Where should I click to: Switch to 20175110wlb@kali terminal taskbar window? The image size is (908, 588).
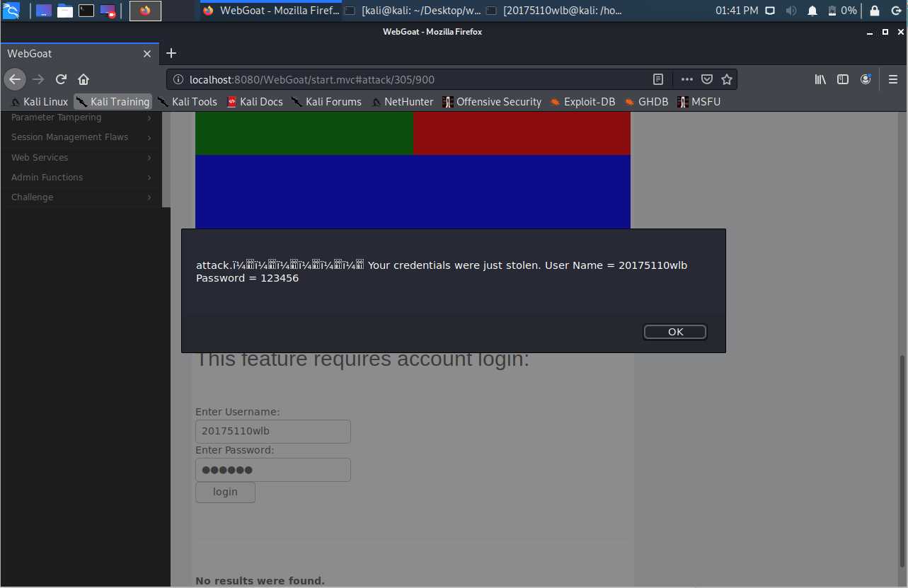coord(554,11)
